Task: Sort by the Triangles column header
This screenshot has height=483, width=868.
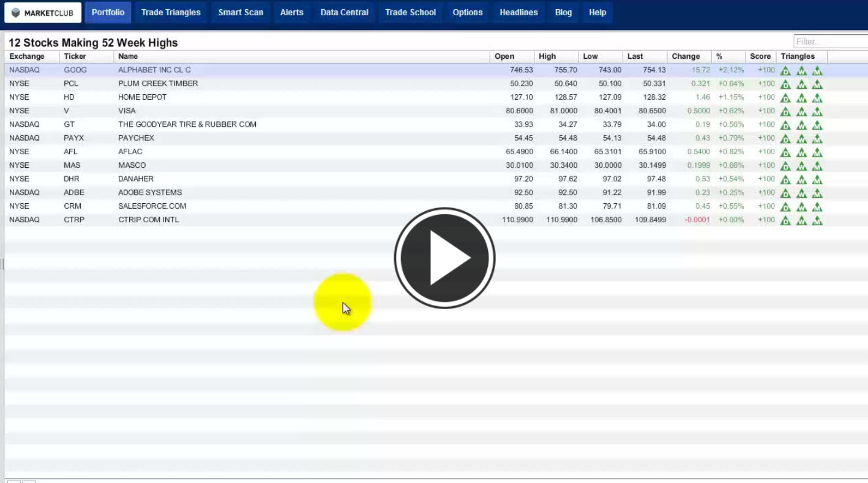Action: point(801,56)
